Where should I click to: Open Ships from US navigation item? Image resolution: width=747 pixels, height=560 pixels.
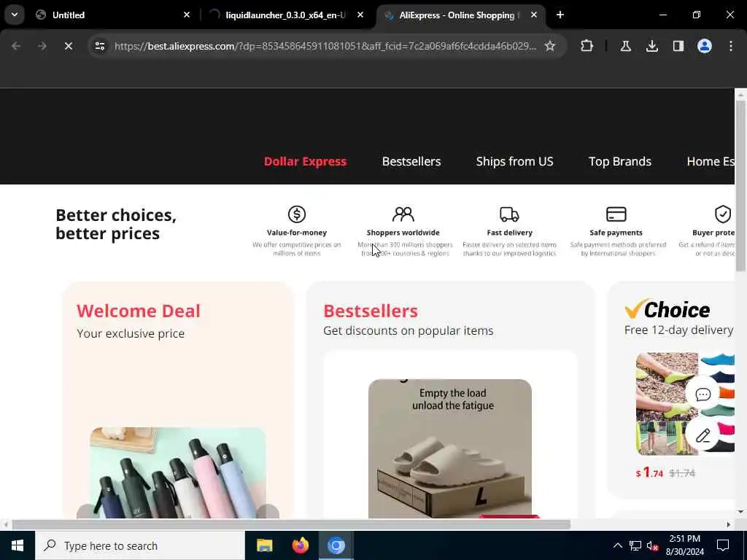(515, 161)
